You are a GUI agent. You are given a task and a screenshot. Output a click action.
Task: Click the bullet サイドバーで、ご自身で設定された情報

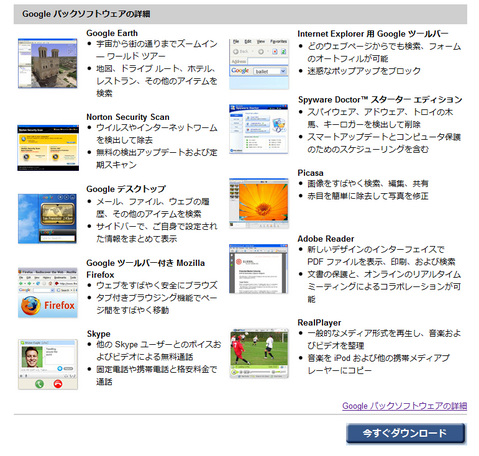157,232
